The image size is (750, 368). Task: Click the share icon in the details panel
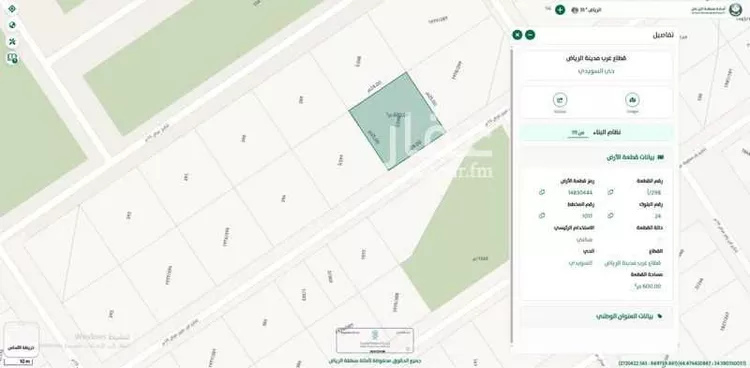(560, 100)
